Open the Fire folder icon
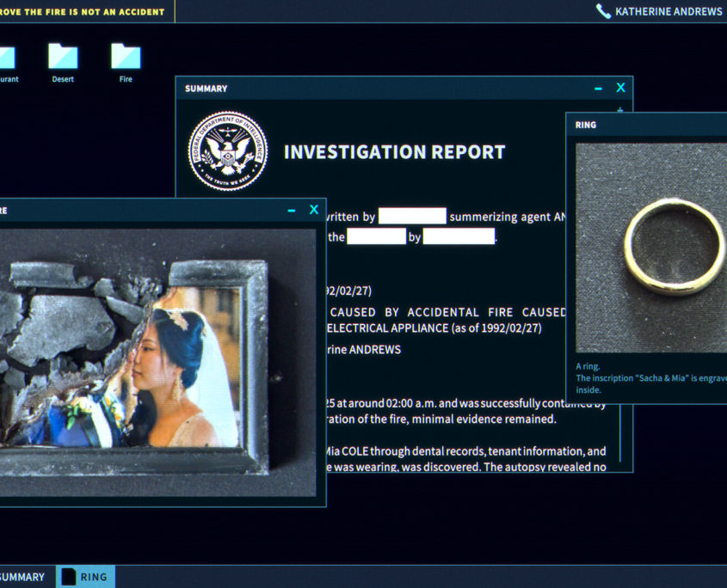This screenshot has height=588, width=727. 126,57
